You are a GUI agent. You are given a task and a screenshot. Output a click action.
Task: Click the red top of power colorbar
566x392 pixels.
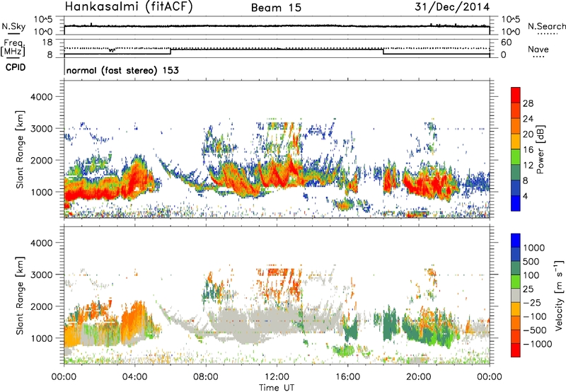click(x=516, y=93)
